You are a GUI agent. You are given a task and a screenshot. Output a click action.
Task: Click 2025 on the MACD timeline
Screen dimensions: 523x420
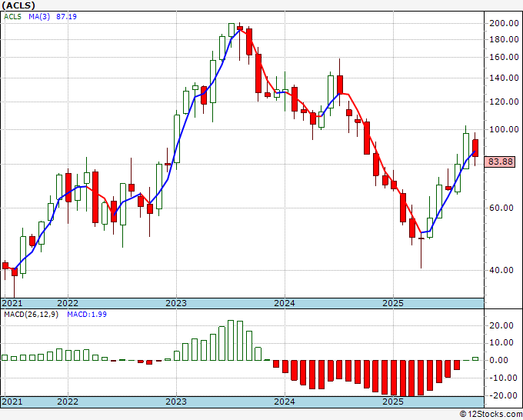tap(393, 402)
